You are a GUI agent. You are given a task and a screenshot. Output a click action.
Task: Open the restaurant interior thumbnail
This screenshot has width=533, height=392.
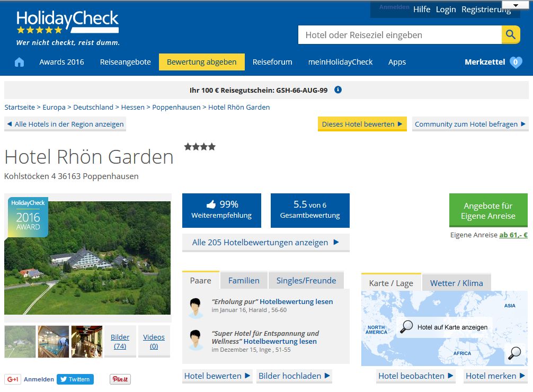(x=87, y=341)
